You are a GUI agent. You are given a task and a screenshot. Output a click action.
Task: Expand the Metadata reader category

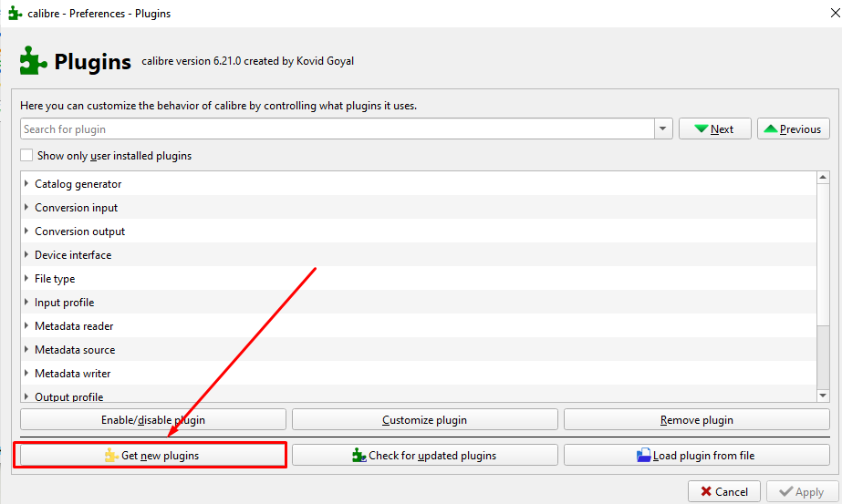26,325
